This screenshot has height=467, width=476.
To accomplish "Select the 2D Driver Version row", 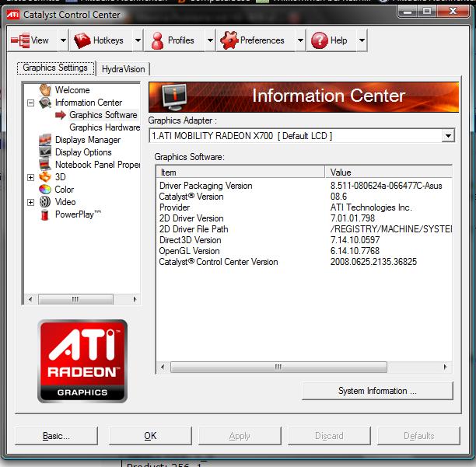I will click(304, 218).
